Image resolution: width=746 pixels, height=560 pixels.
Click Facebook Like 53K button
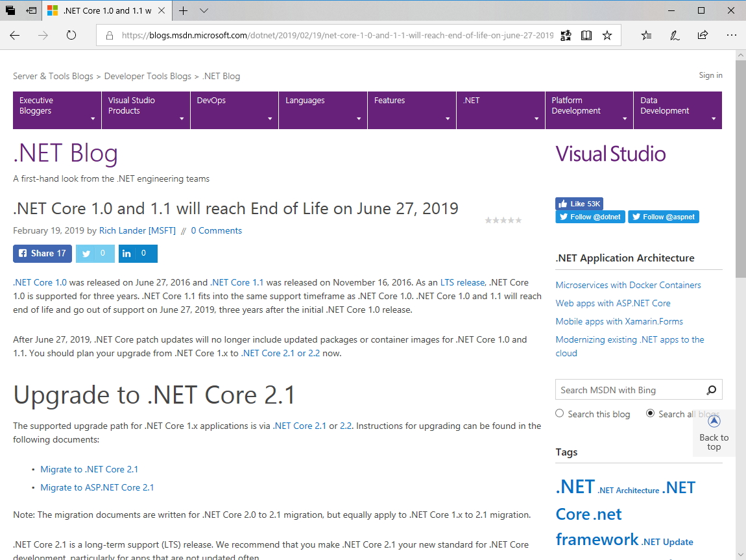(x=579, y=204)
